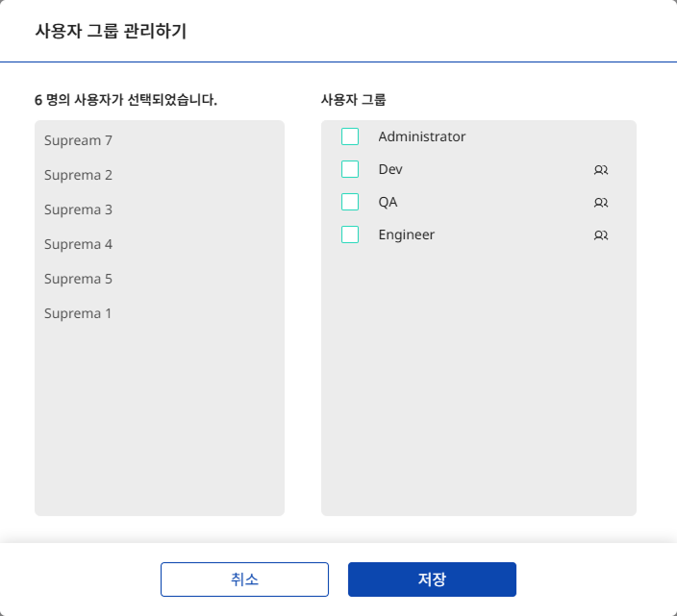
Task: Select user Supream 7 in the list
Action: pos(78,140)
